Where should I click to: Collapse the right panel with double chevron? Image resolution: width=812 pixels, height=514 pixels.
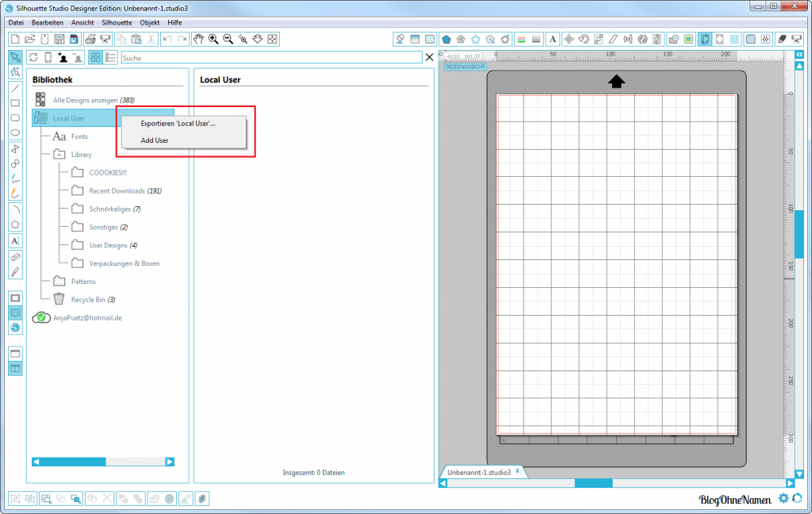[x=799, y=56]
